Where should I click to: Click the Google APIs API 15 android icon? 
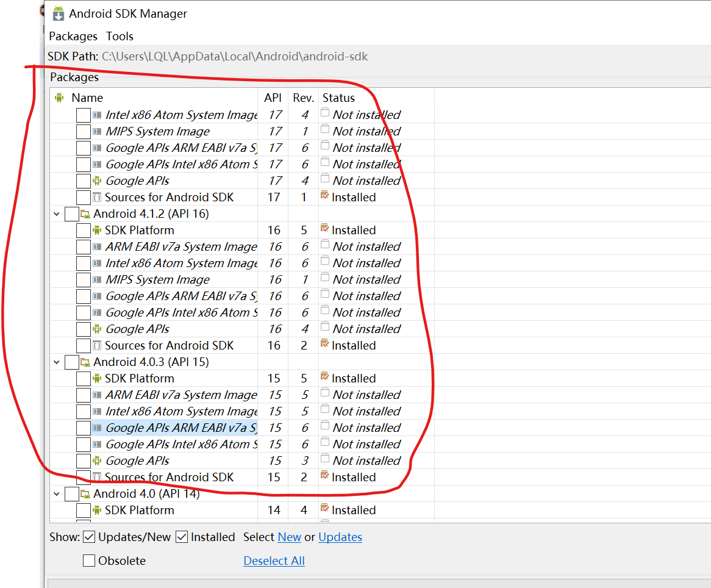(97, 461)
